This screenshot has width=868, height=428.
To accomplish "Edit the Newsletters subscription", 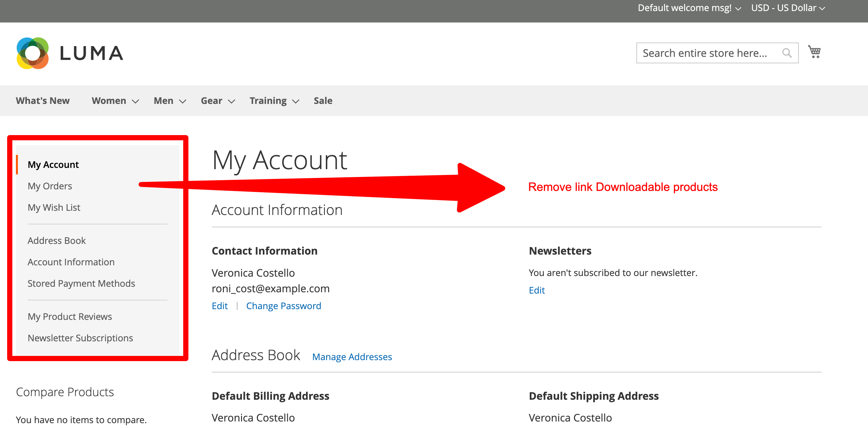I will (536, 290).
